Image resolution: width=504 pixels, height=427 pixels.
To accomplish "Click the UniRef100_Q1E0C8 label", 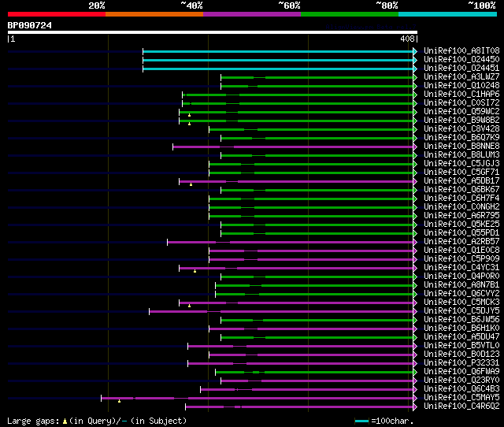I will pyautogui.click(x=461, y=251).
